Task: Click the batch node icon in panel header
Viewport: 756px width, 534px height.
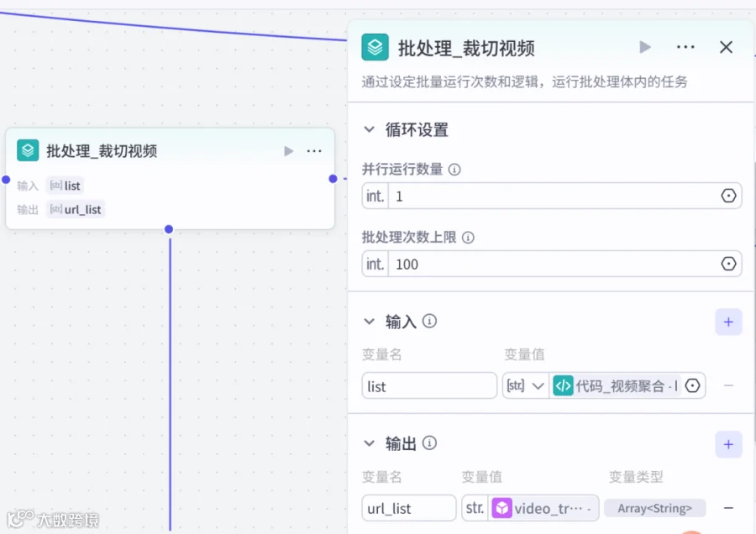Action: 375,47
